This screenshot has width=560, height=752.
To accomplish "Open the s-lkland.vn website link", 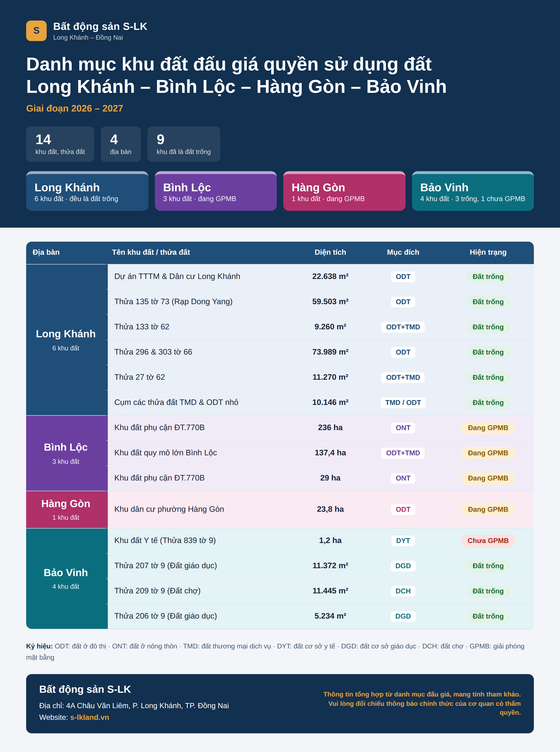I will pos(90,717).
